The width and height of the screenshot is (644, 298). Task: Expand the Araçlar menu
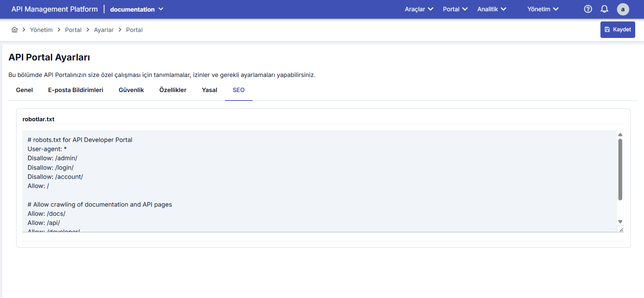[x=419, y=9]
